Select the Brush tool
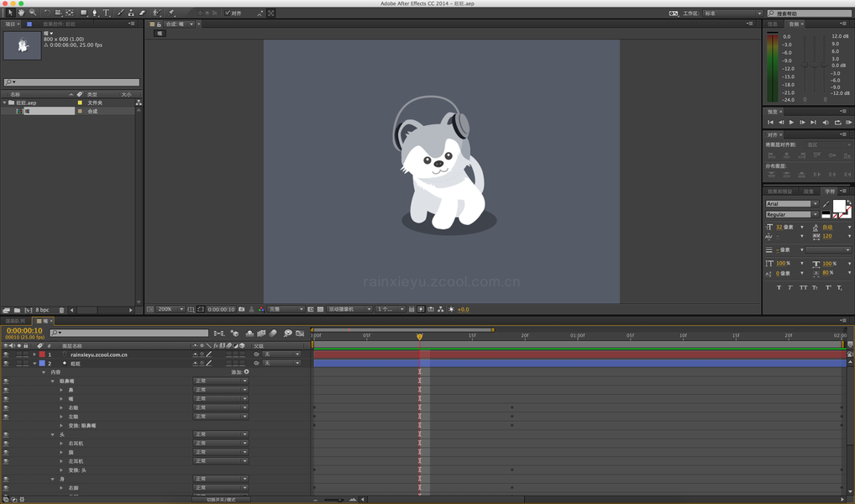 pos(120,13)
